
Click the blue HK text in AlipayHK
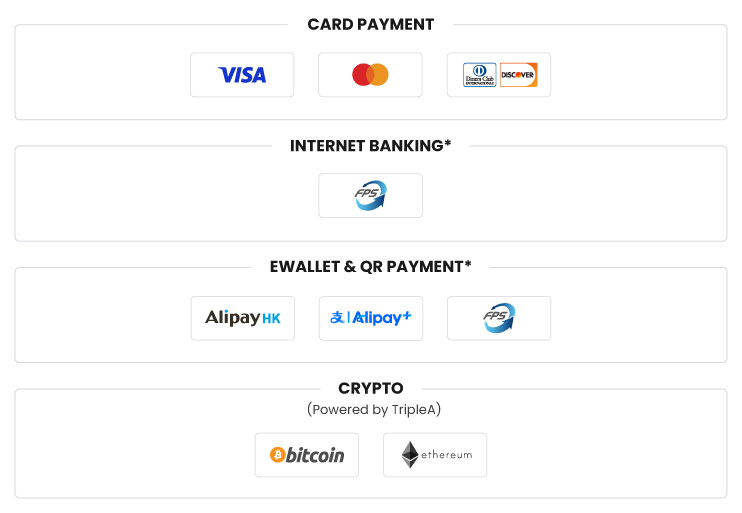[271, 319]
